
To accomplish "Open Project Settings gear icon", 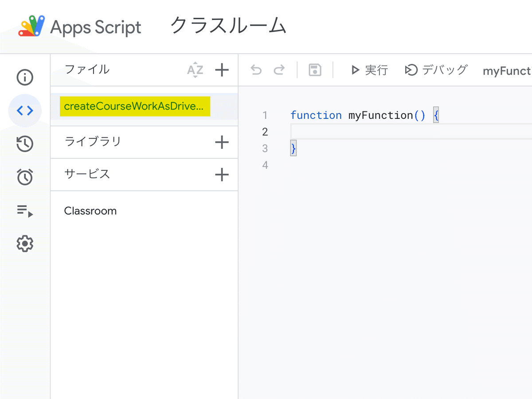I will (x=25, y=243).
